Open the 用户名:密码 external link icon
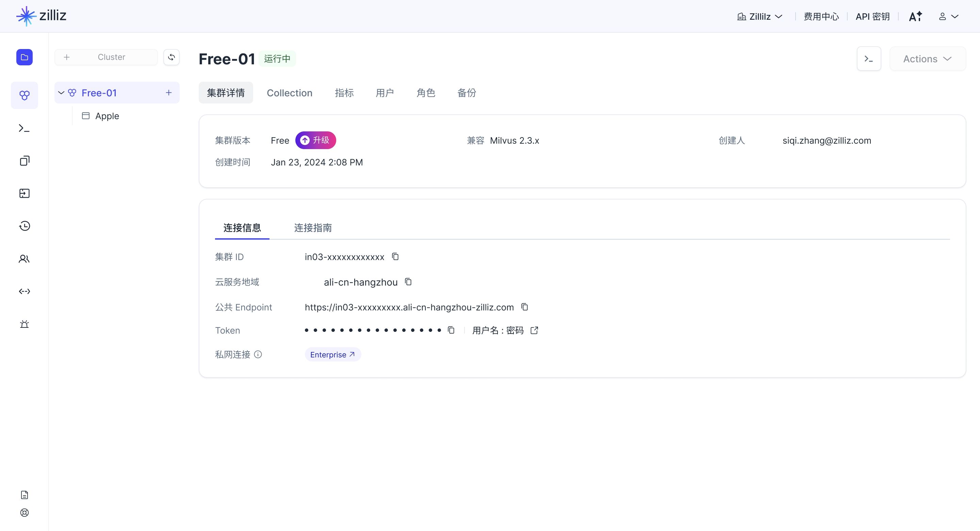The width and height of the screenshot is (980, 531). [534, 330]
